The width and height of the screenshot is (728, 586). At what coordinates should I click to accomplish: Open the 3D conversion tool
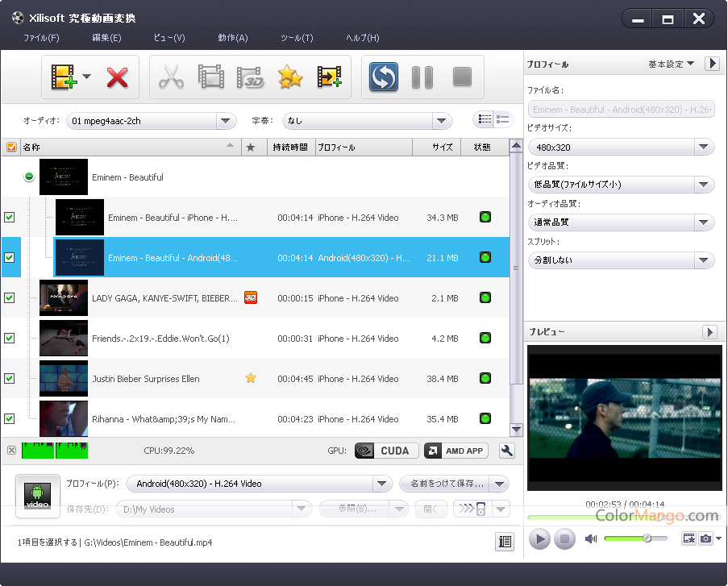point(250,77)
